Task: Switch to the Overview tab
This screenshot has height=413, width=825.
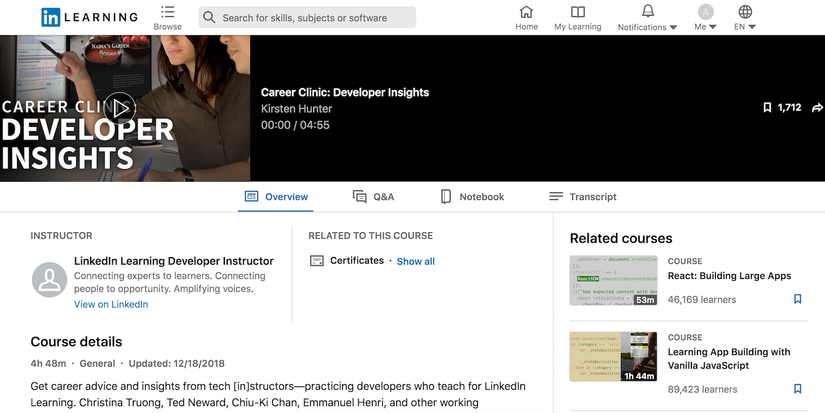Action: [276, 197]
